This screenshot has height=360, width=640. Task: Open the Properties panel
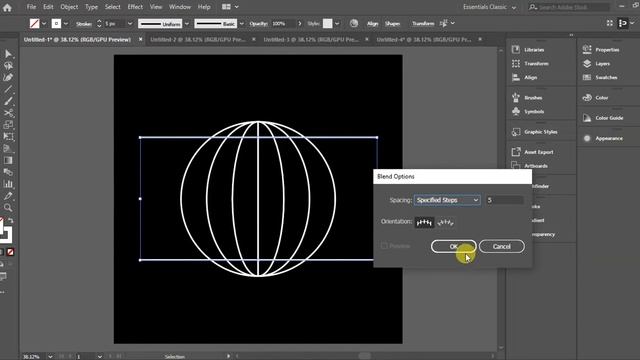(601, 50)
